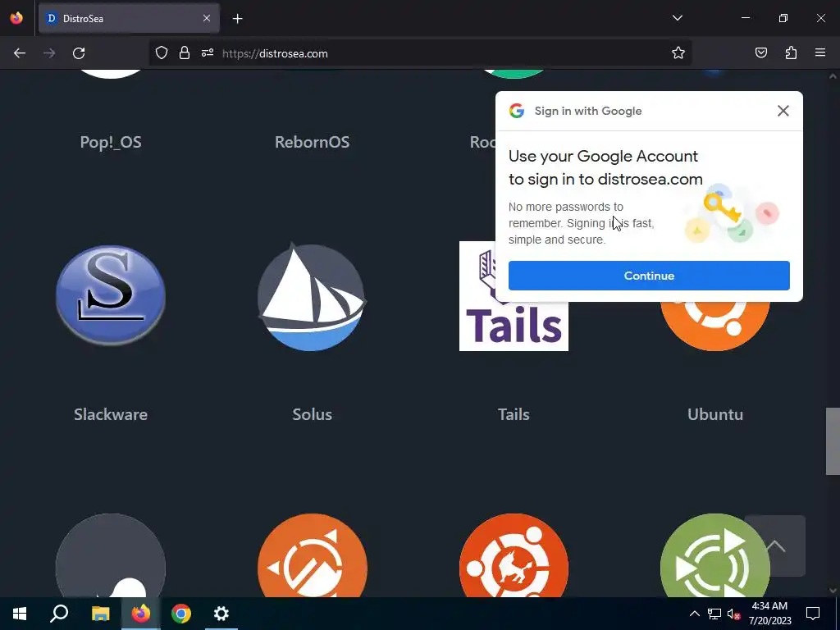Open the orange Ubuntu Budgie logo
Viewport: 840px width, 630px height.
pos(312,555)
